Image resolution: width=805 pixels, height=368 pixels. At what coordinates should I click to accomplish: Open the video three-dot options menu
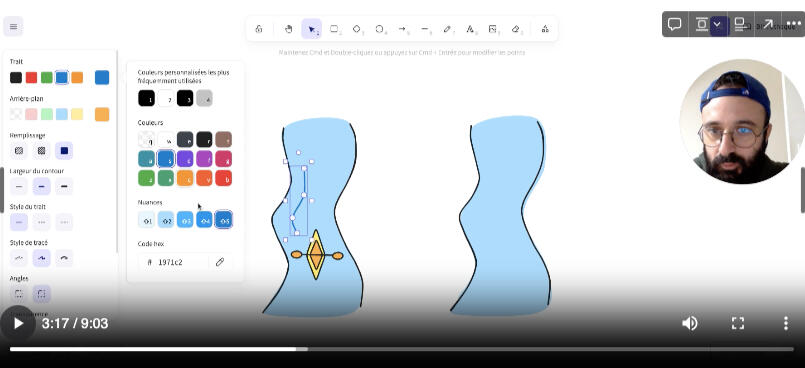pos(785,323)
